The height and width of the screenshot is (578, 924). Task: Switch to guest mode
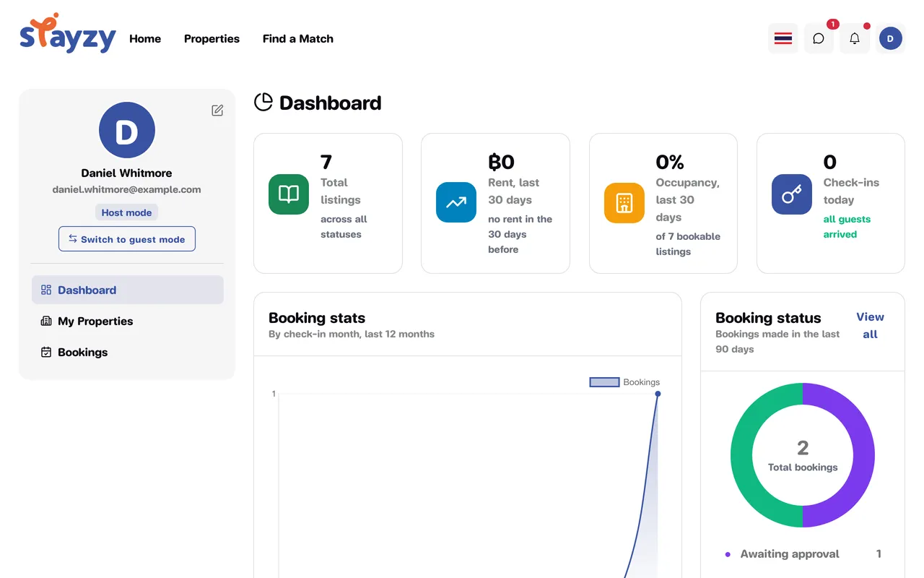[x=127, y=239]
